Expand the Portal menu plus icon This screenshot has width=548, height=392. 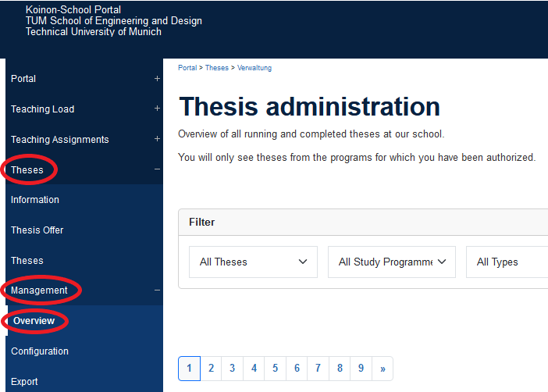(157, 79)
